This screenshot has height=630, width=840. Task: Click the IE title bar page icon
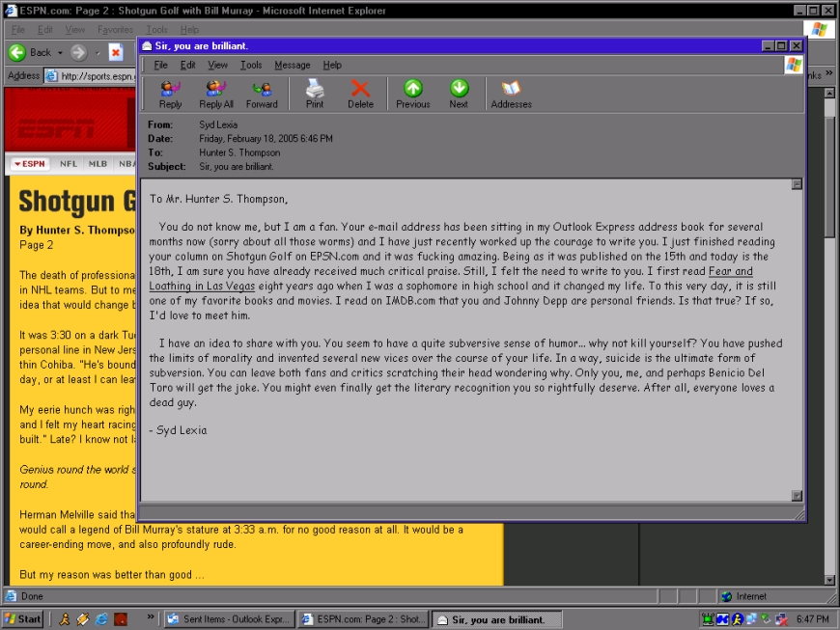point(11,11)
